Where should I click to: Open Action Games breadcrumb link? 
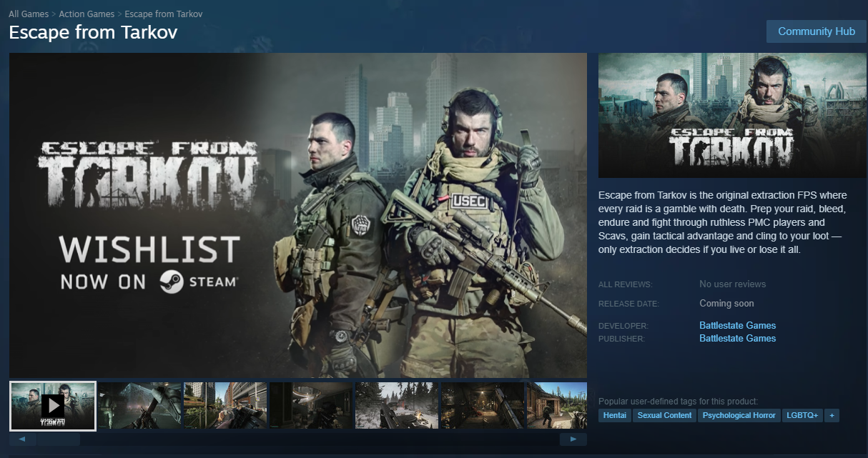[x=87, y=14]
